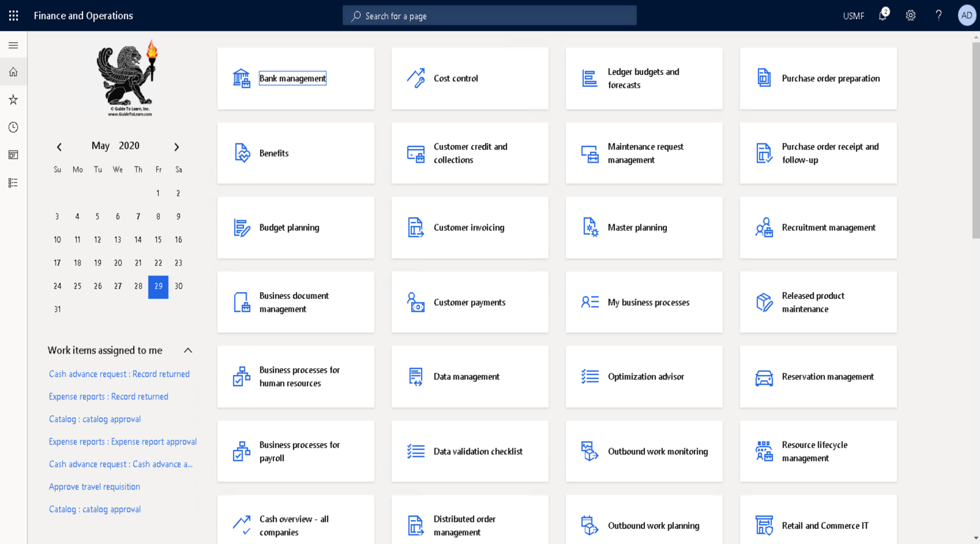
Task: Go to Home icon in sidebar
Action: [x=13, y=72]
